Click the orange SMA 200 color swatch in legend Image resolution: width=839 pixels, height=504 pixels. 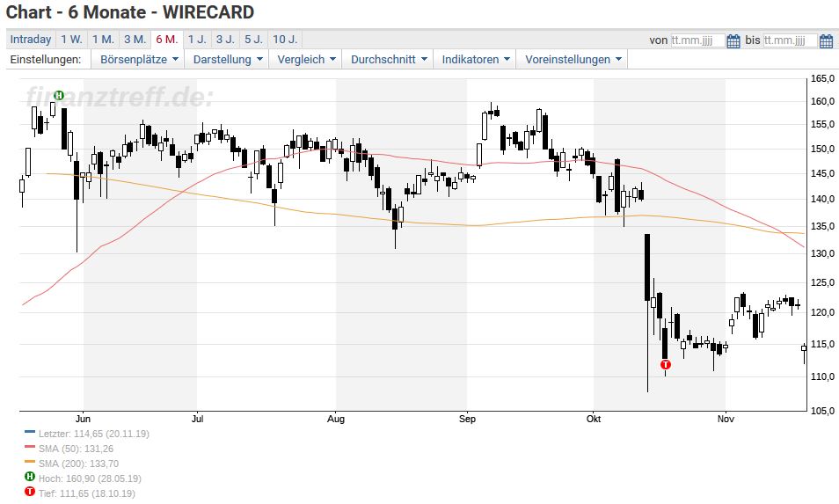click(x=30, y=461)
